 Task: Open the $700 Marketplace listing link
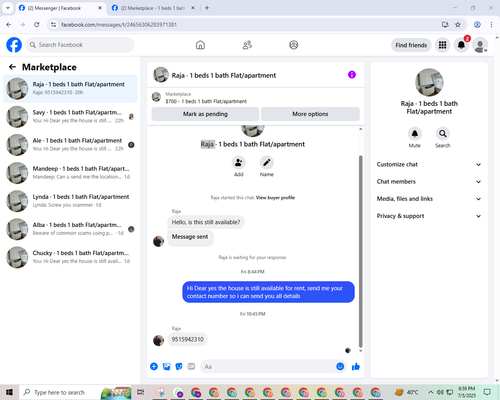click(x=206, y=101)
